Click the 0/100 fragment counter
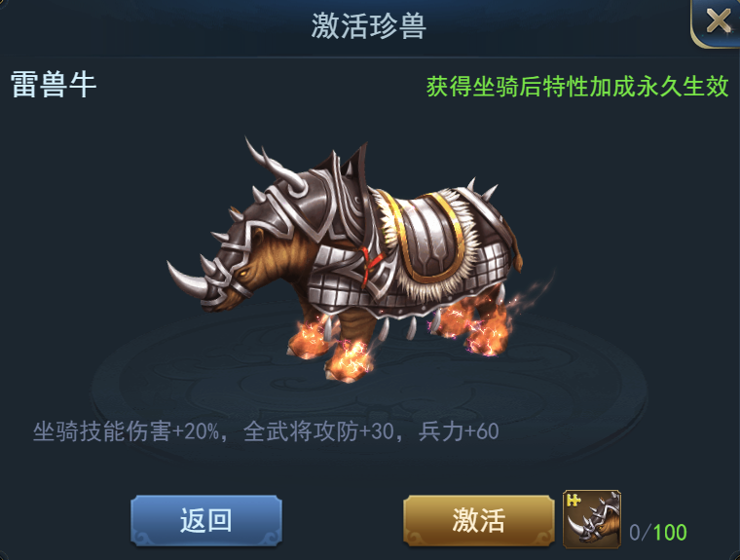740x560 pixels. click(658, 532)
